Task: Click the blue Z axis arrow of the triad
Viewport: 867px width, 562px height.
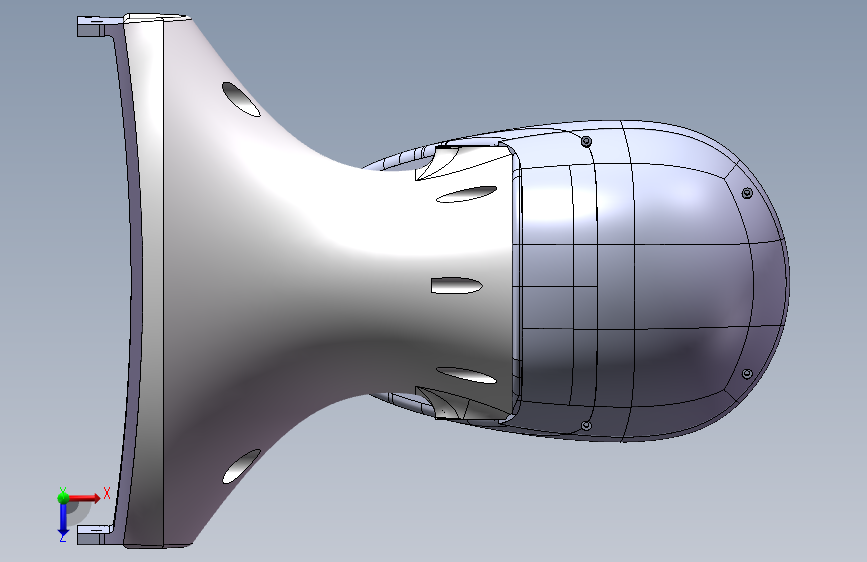Action: pyautogui.click(x=63, y=519)
